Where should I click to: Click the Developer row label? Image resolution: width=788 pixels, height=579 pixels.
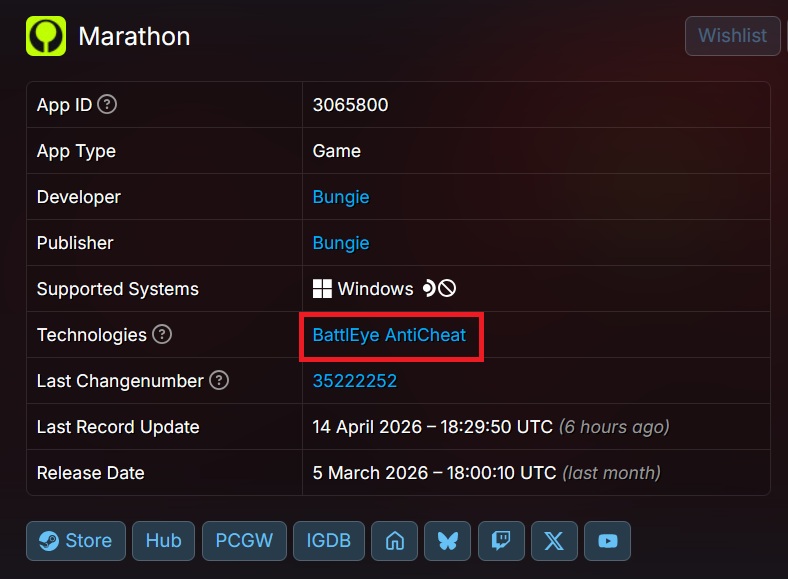[79, 197]
